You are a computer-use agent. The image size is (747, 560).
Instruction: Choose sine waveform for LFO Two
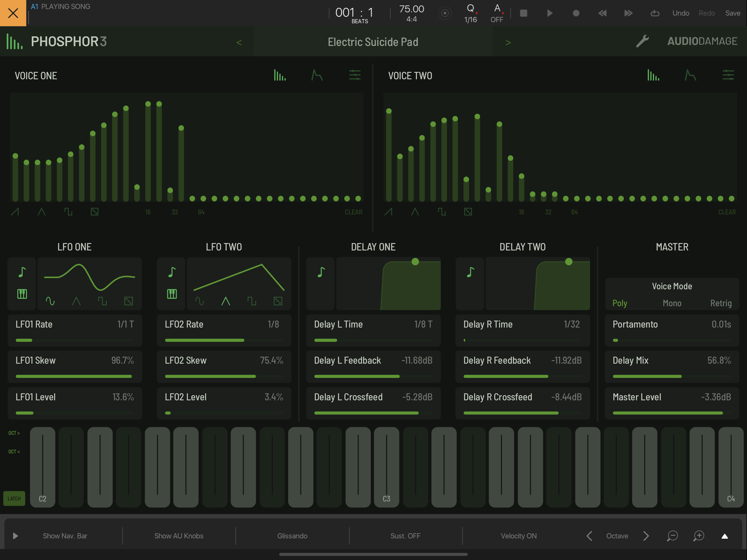(200, 301)
